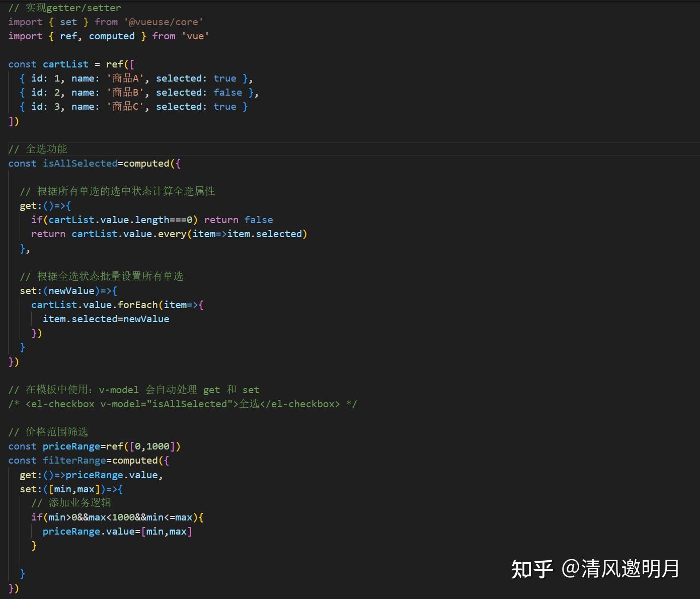Click the 'get:()=>priceRange.value,' line

[x=91, y=475]
